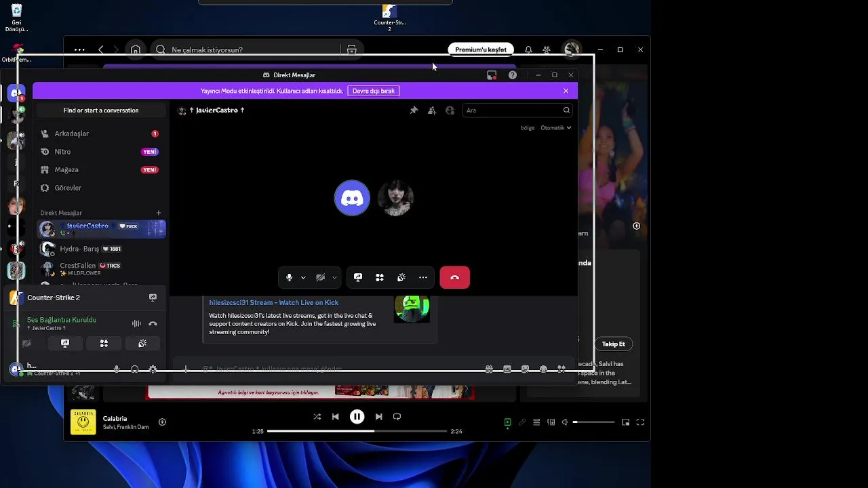Open Discord help question mark icon
This screenshot has height=488, width=868.
tap(513, 75)
